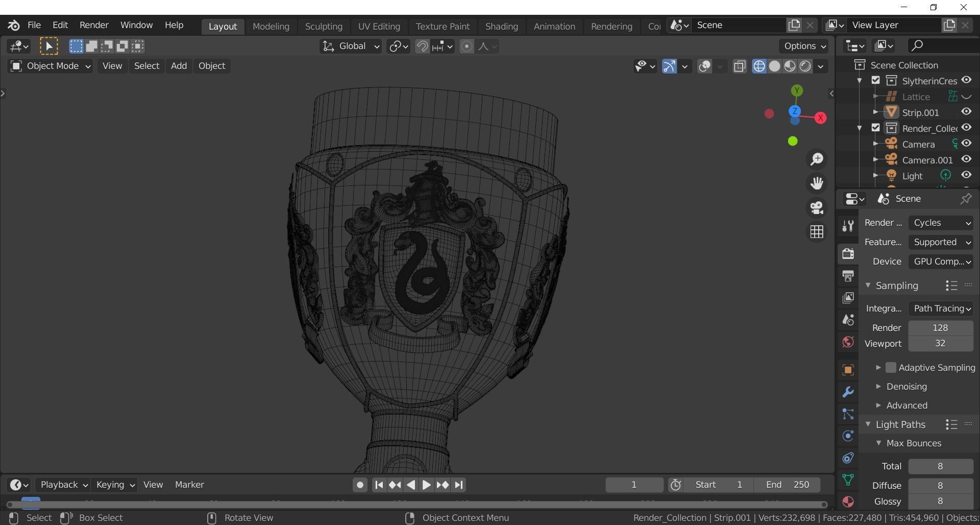The width and height of the screenshot is (980, 525).
Task: Hide Strip.001 object with eye icon
Action: [x=966, y=112]
